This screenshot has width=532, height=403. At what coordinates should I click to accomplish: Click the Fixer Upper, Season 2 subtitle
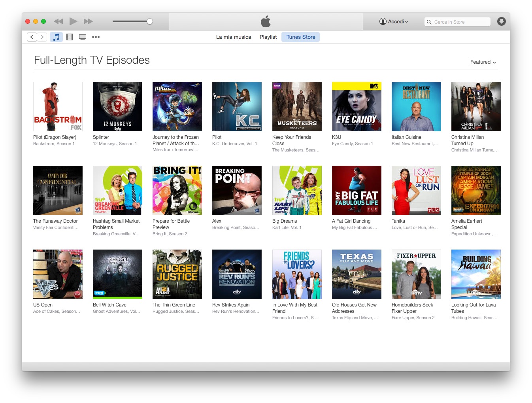pos(413,318)
